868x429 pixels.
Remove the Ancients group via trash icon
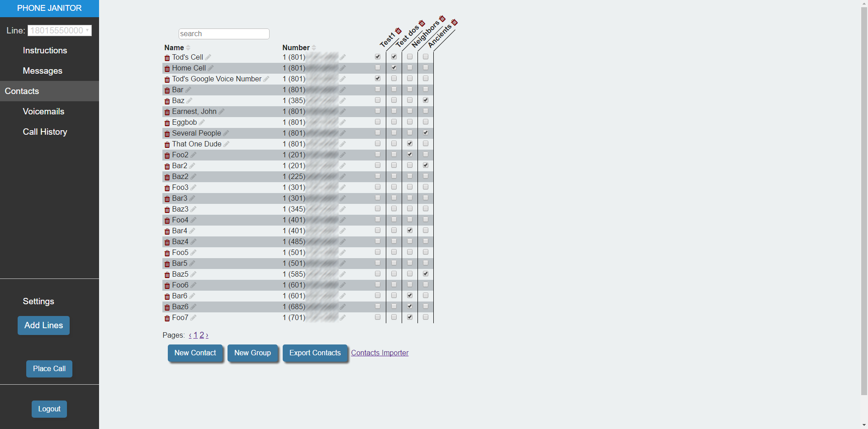pos(455,22)
